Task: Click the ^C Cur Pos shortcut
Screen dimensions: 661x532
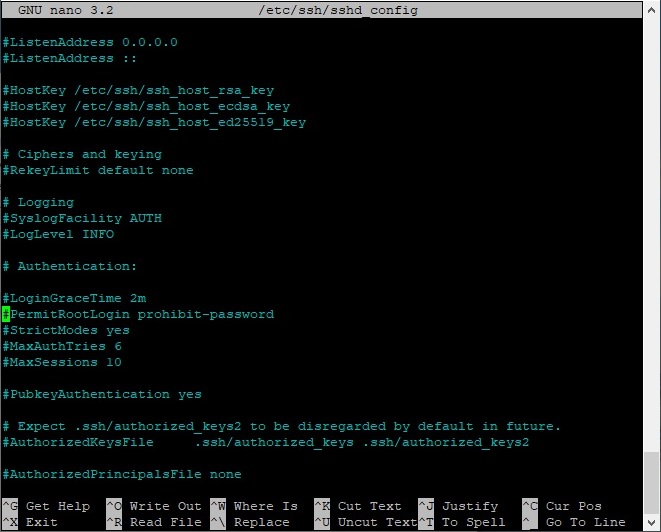Action: coord(562,506)
